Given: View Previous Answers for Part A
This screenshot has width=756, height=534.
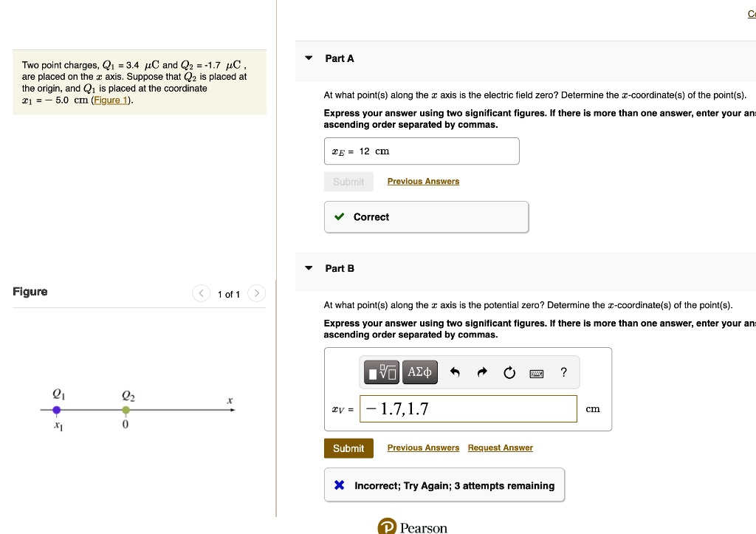Looking at the screenshot, I should [423, 181].
